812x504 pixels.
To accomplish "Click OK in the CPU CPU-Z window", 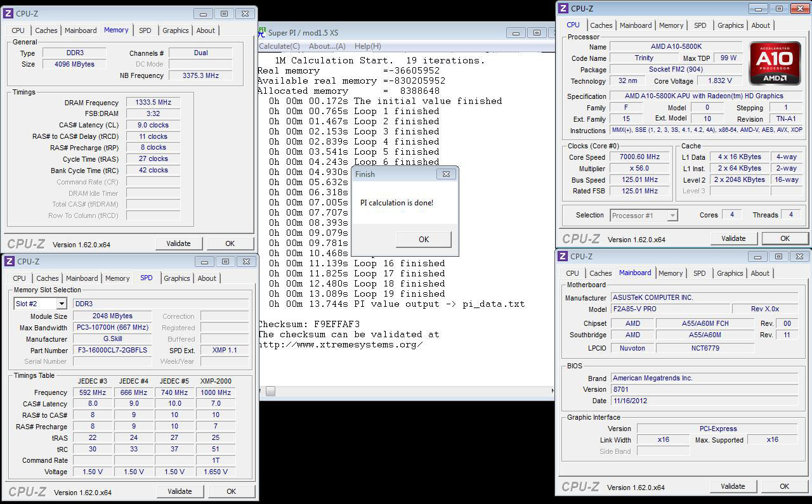I will pyautogui.click(x=785, y=238).
